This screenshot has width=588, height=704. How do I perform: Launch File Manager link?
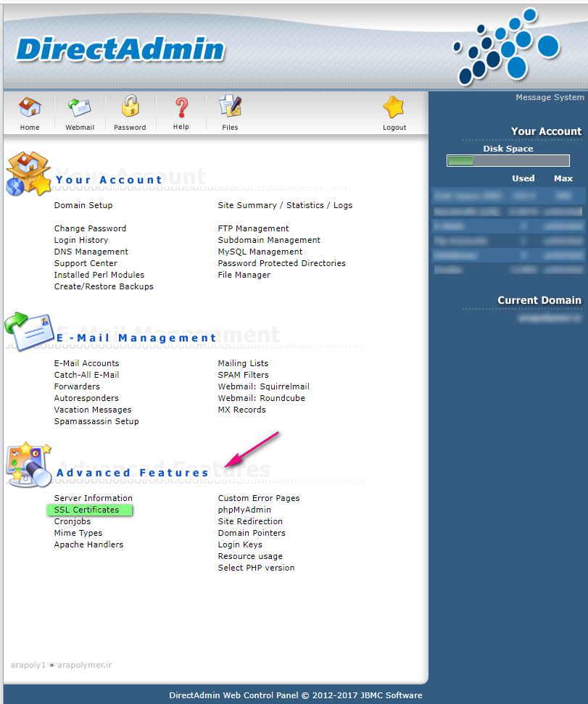(x=244, y=275)
